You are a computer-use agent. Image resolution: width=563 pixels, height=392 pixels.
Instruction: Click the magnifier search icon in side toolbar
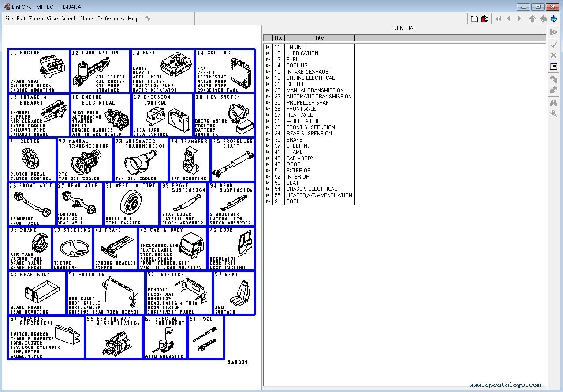click(x=553, y=114)
